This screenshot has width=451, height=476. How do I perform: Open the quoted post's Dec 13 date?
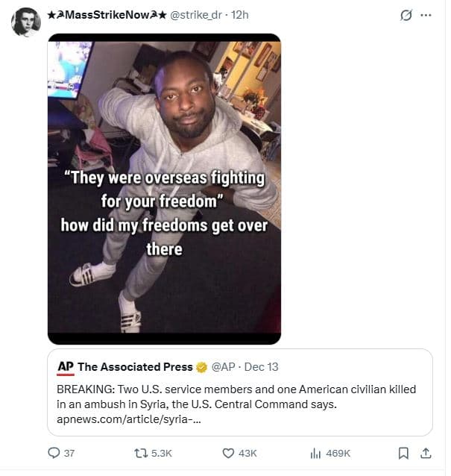point(260,367)
